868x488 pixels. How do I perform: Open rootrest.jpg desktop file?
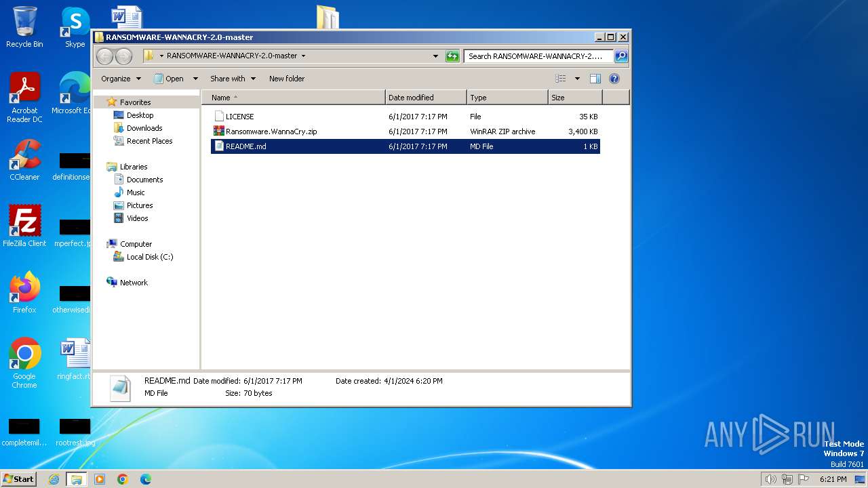pos(75,431)
